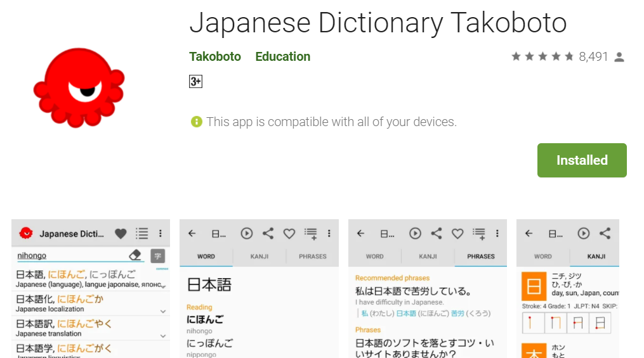Click the orange 日 kanji tile
This screenshot has width=644, height=358.
pyautogui.click(x=534, y=286)
